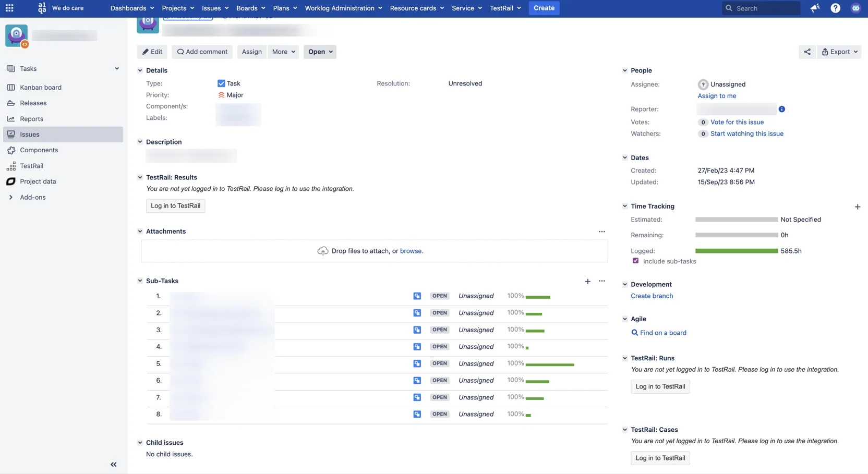Open the Dashboards menu

tap(132, 8)
